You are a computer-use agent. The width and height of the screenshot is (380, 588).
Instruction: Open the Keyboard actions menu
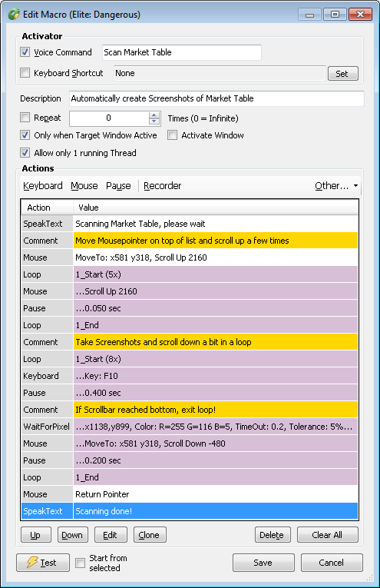[43, 186]
